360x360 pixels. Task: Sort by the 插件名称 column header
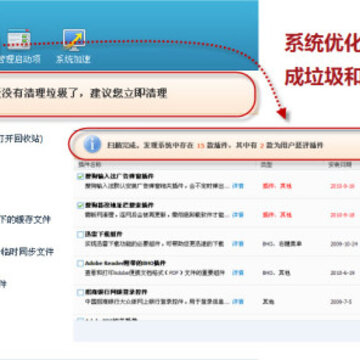pos(90,165)
